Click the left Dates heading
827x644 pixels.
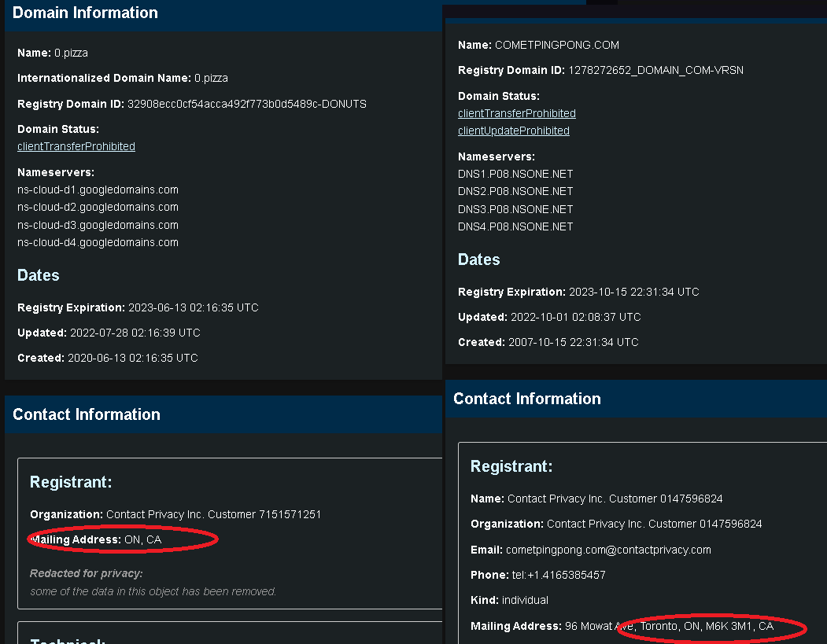click(x=38, y=275)
